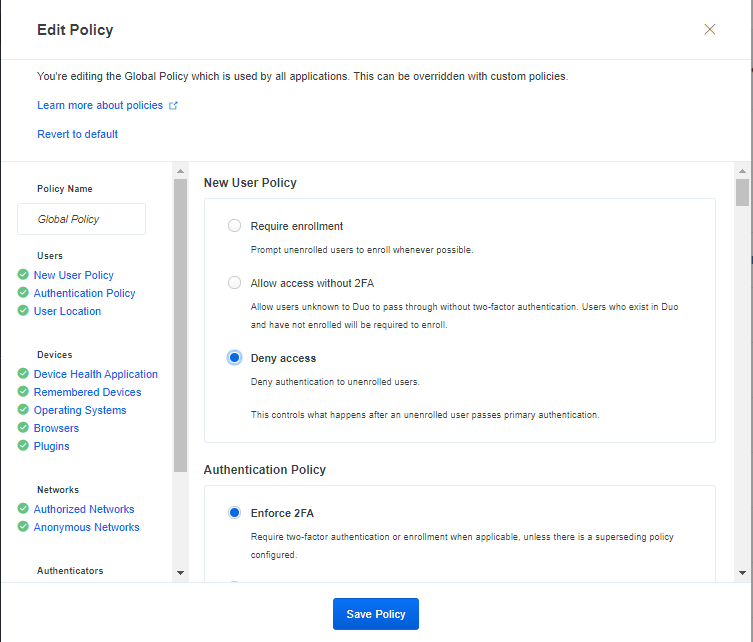The width and height of the screenshot is (753, 642).
Task: Jump to Remembered Devices section
Action: coord(87,392)
